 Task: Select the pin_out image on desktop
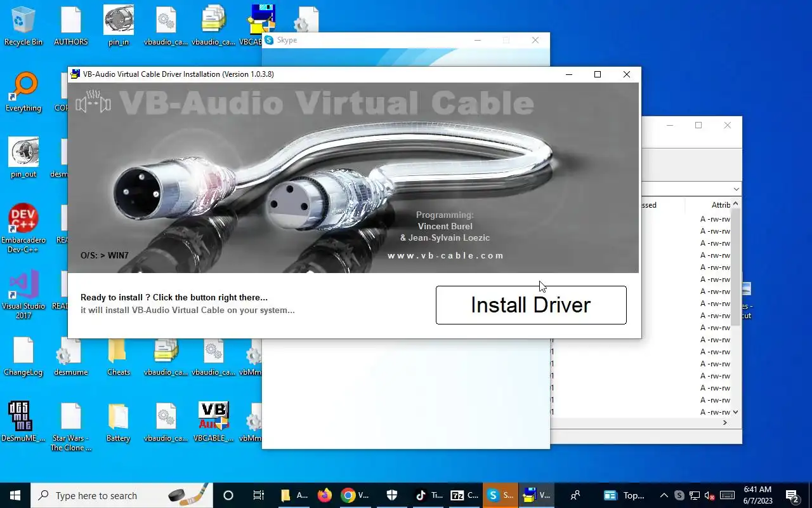tap(23, 159)
